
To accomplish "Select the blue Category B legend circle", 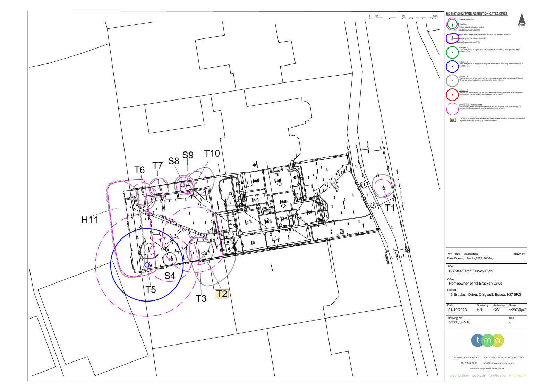I will [452, 67].
